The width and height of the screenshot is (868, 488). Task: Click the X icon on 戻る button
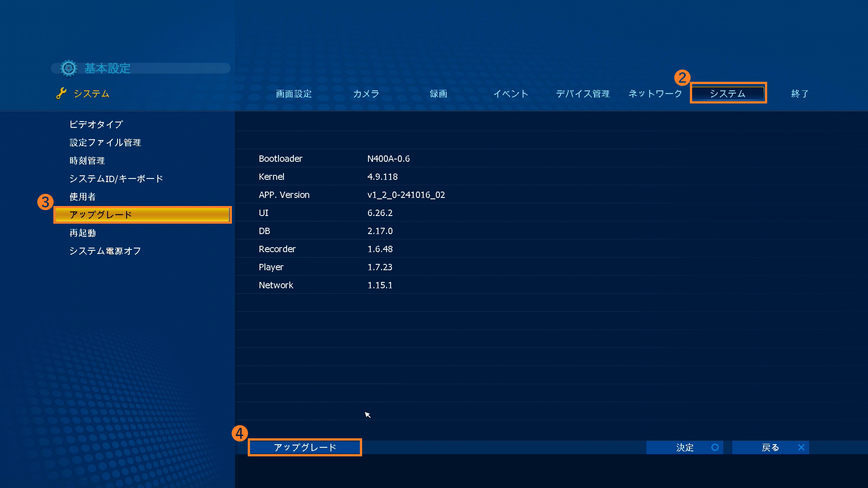coord(801,447)
